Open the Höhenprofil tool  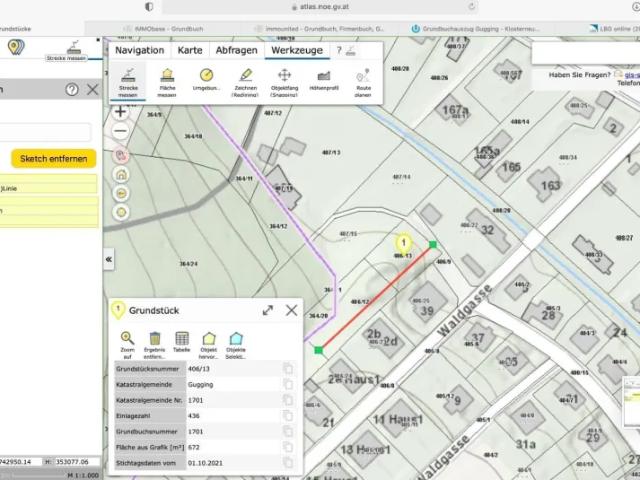(324, 80)
